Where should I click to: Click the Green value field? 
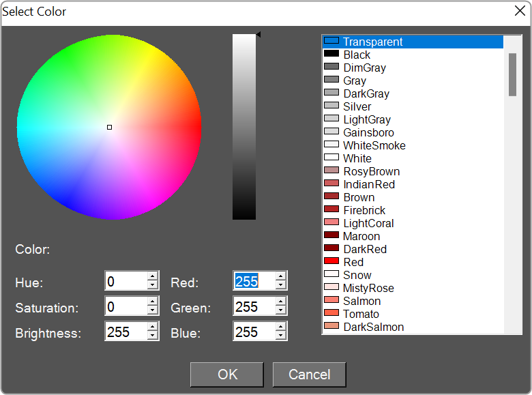click(254, 306)
